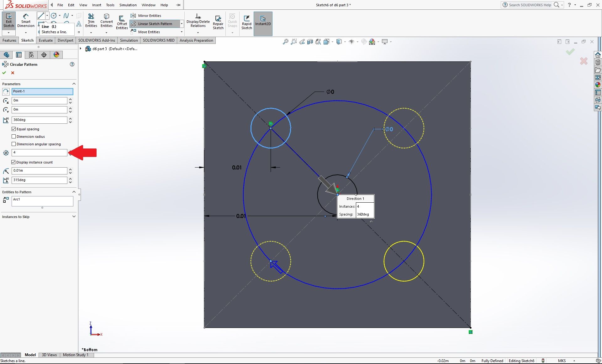Expand the Instances to Skip section

[74, 216]
